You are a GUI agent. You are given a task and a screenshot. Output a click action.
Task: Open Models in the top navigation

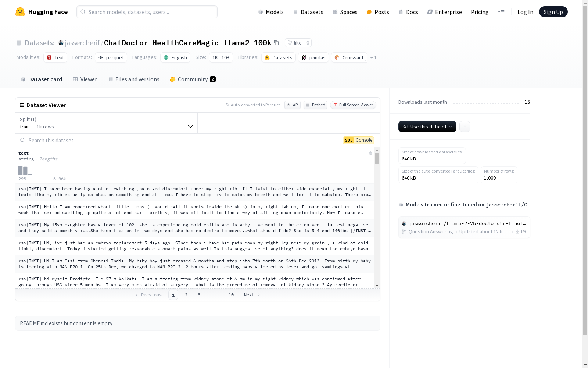point(271,12)
